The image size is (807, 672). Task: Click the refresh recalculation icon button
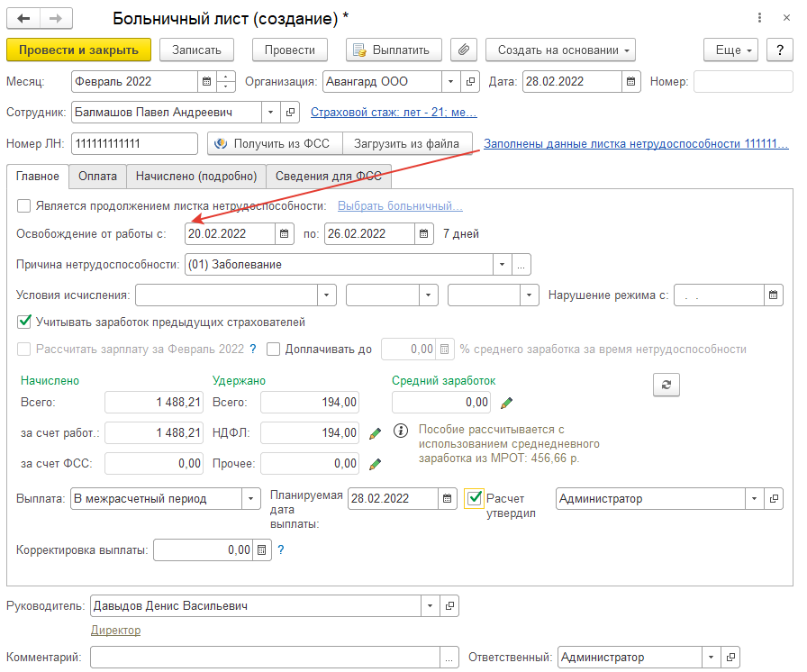666,385
